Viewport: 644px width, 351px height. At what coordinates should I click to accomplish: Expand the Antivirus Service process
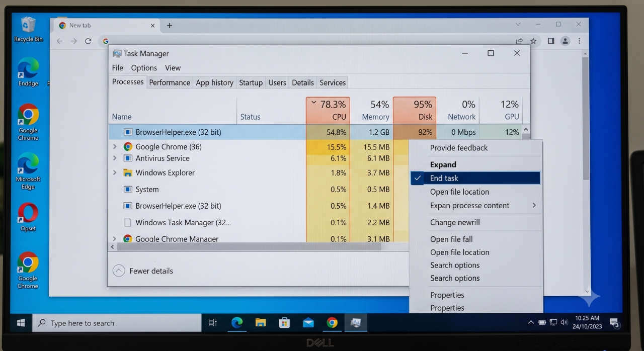click(x=115, y=158)
